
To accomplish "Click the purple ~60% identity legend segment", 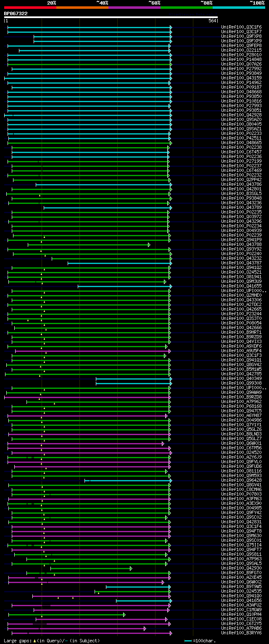I will tap(134, 7).
